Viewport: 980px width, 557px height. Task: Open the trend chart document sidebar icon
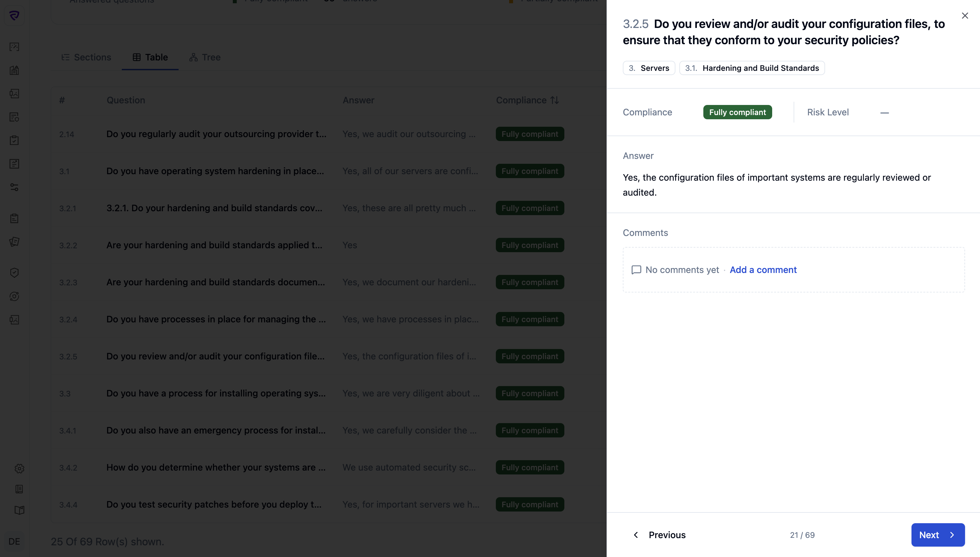pyautogui.click(x=14, y=164)
